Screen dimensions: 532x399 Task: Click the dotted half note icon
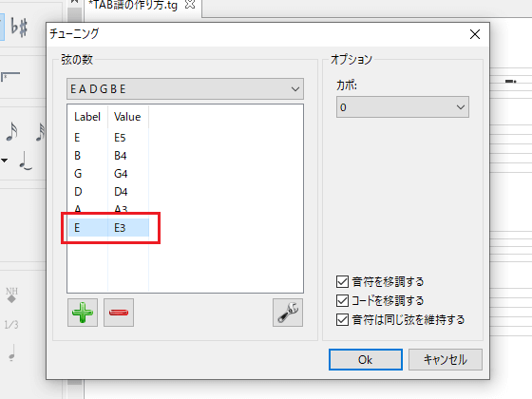click(x=12, y=352)
